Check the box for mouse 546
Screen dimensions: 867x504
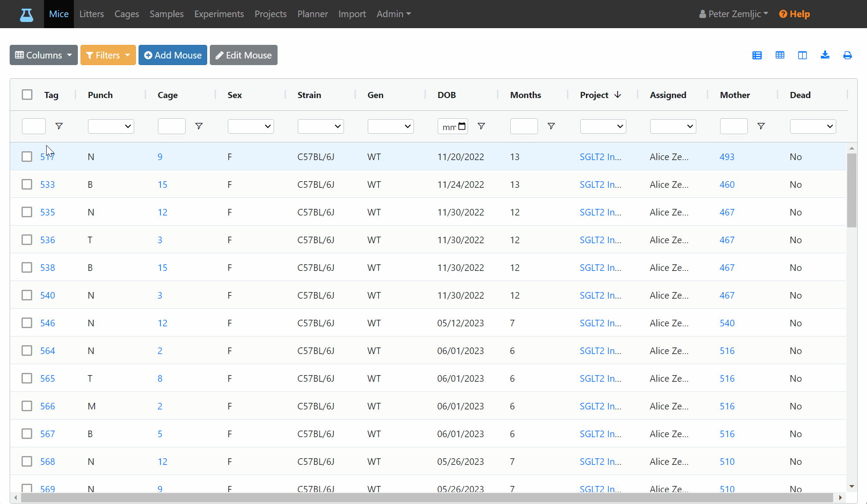click(x=27, y=323)
